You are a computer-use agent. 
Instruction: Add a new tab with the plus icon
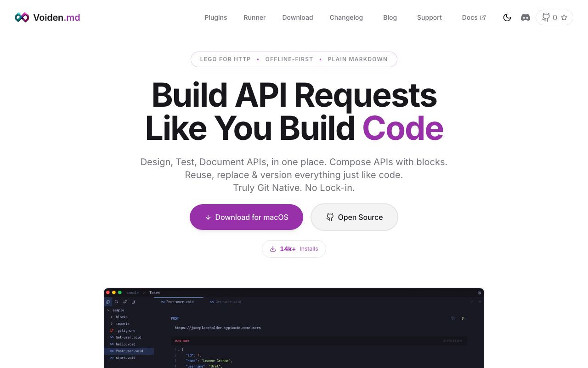coord(480,302)
